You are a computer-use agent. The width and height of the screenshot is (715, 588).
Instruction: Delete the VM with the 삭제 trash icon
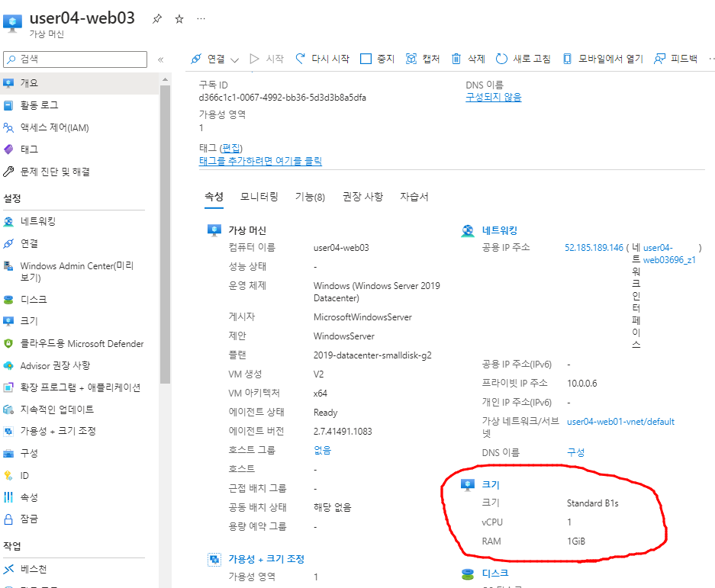(456, 59)
